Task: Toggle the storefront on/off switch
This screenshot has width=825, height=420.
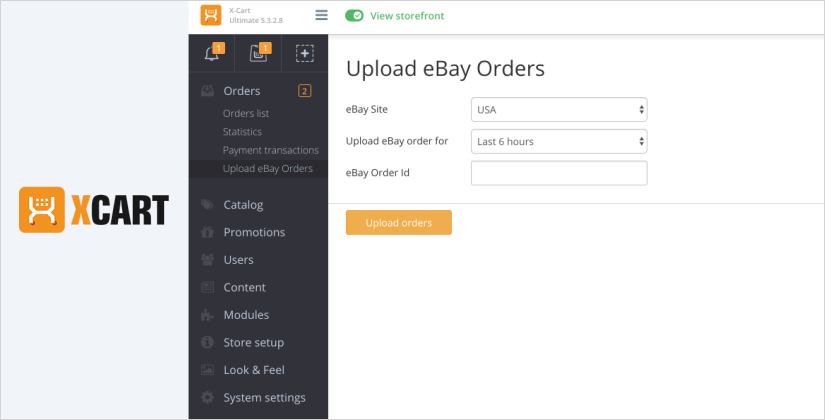Action: point(354,16)
